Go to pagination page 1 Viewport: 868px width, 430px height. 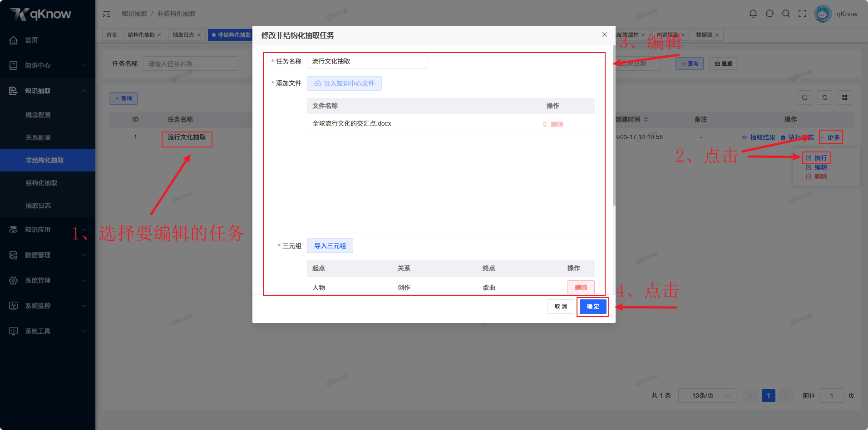pos(769,396)
